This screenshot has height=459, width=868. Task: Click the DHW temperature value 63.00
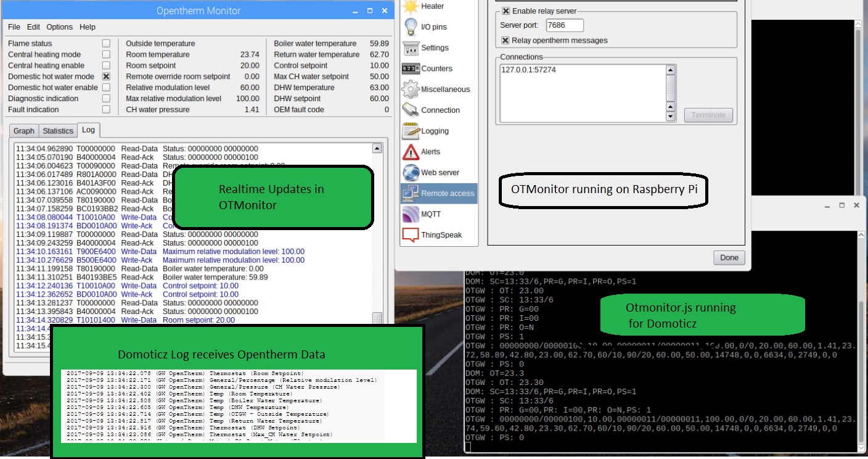[379, 88]
